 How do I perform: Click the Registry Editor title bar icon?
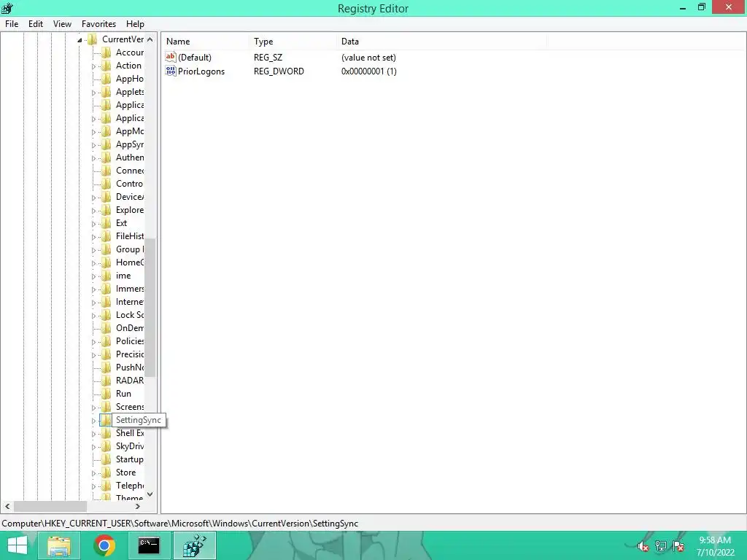[7, 7]
